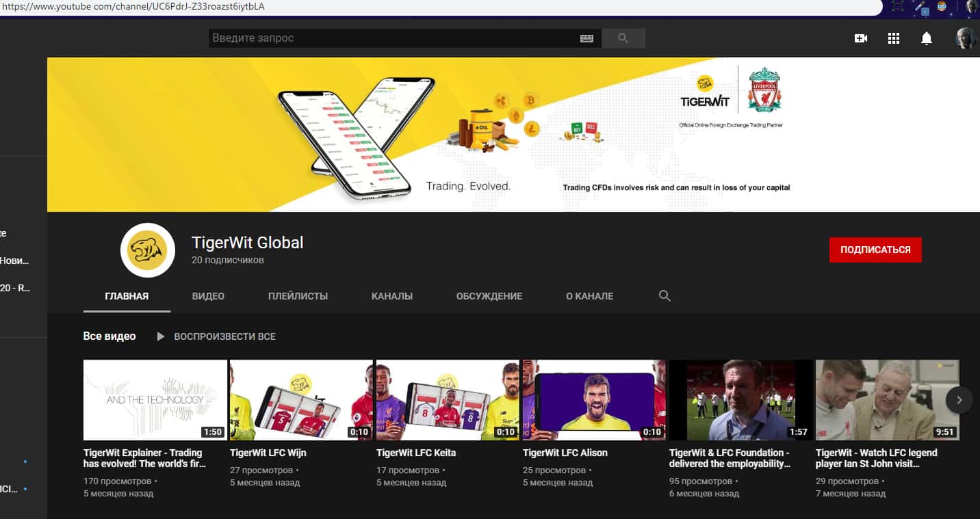Click the 170 просмотров view count
The height and width of the screenshot is (519, 980).
117,481
